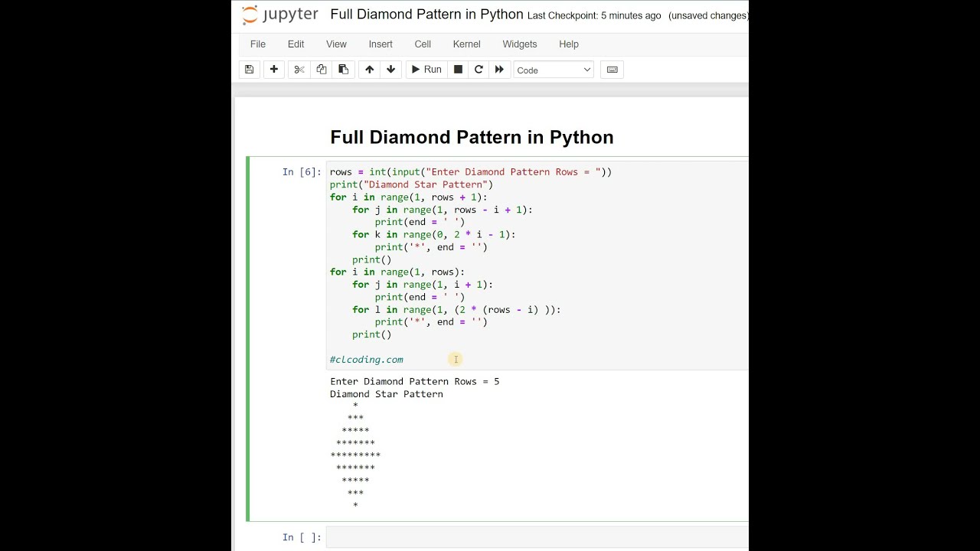Click the In [6] cell prompt
The height and width of the screenshot is (551, 980).
(x=302, y=172)
